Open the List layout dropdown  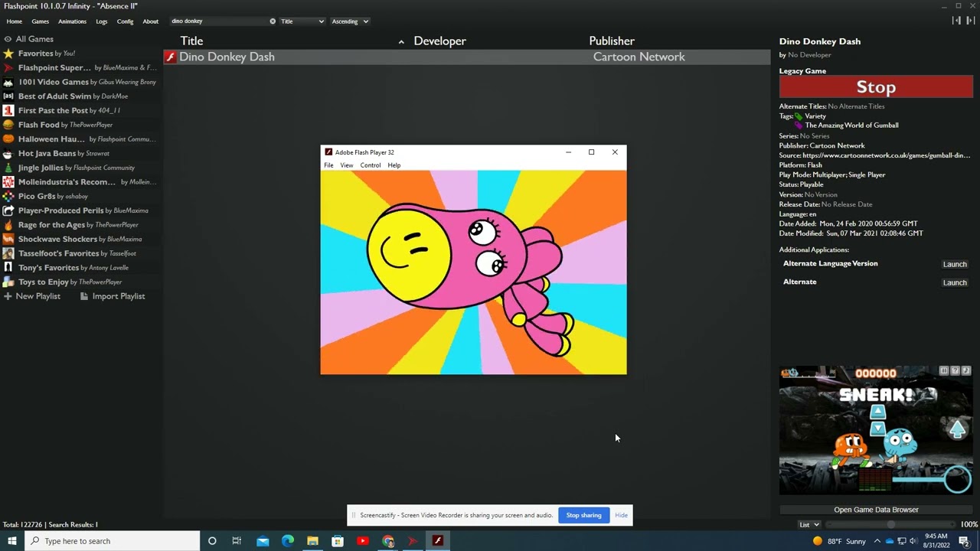coord(809,524)
